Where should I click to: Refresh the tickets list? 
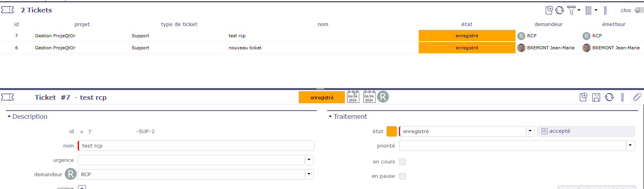coord(559,10)
